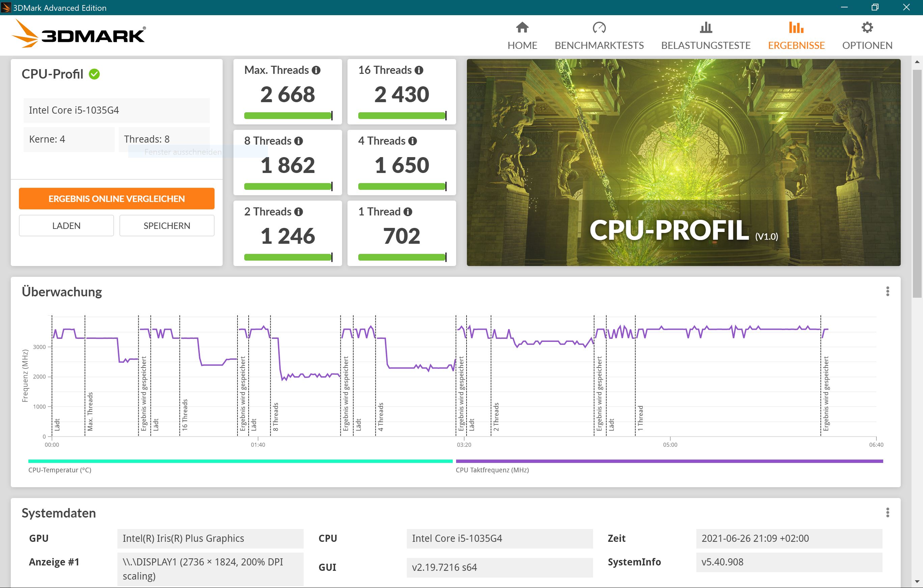Click the info icon next to Max. Threads
The height and width of the screenshot is (588, 923).
[316, 70]
